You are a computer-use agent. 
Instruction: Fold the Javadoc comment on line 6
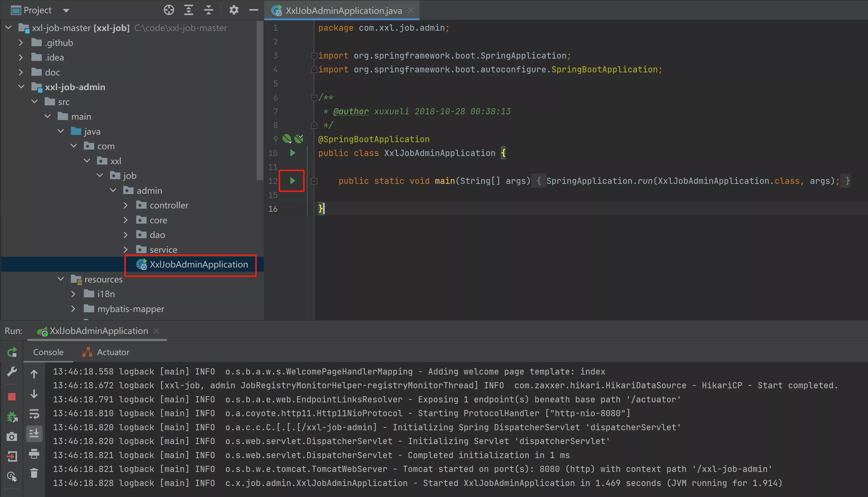pyautogui.click(x=314, y=98)
